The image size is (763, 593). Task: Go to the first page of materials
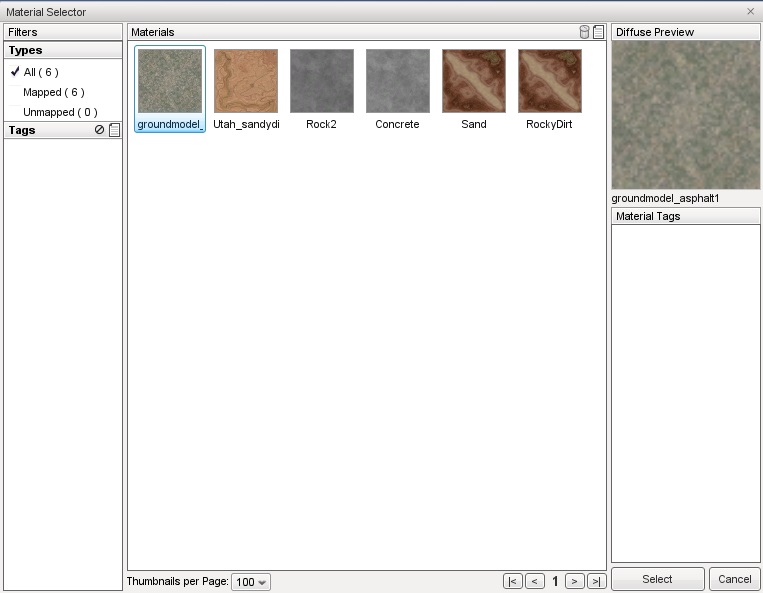click(512, 581)
